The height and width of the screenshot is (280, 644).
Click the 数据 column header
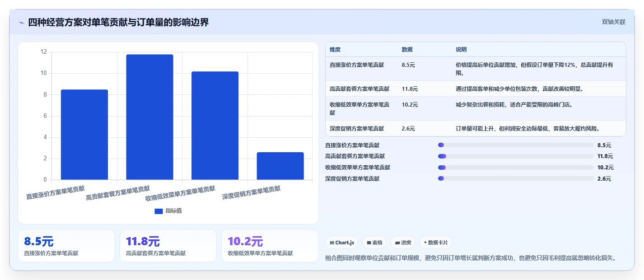coord(407,50)
